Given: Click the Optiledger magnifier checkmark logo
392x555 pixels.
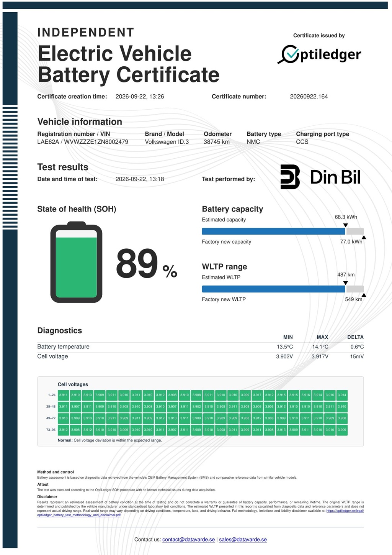Looking at the screenshot, I should coord(288,54).
